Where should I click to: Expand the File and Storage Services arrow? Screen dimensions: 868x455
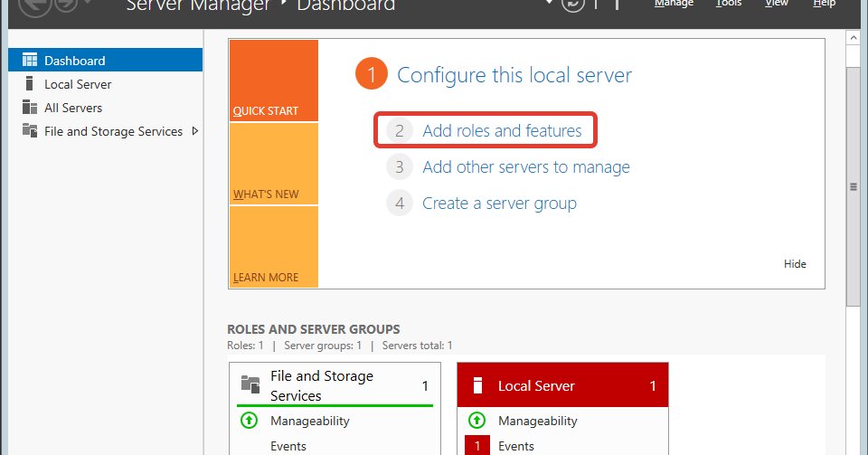tap(195, 131)
